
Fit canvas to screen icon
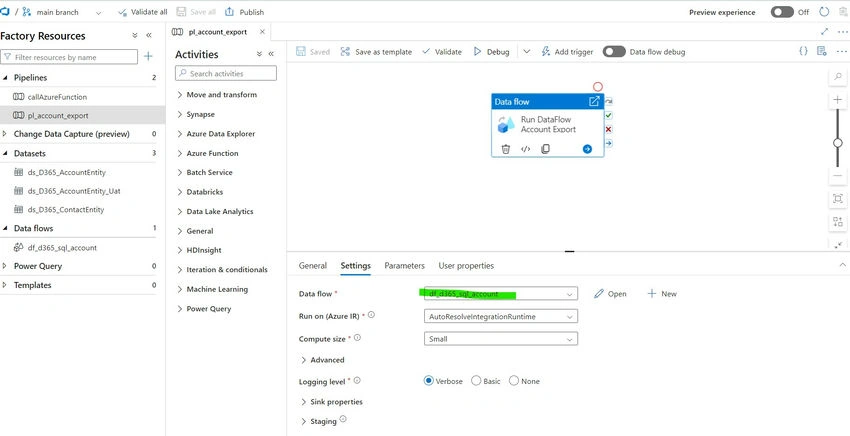pyautogui.click(x=838, y=198)
